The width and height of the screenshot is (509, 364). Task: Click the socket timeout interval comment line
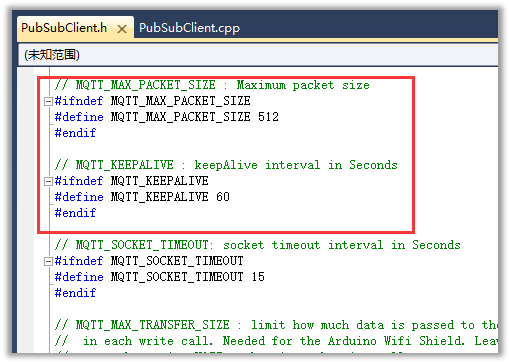pos(257,245)
